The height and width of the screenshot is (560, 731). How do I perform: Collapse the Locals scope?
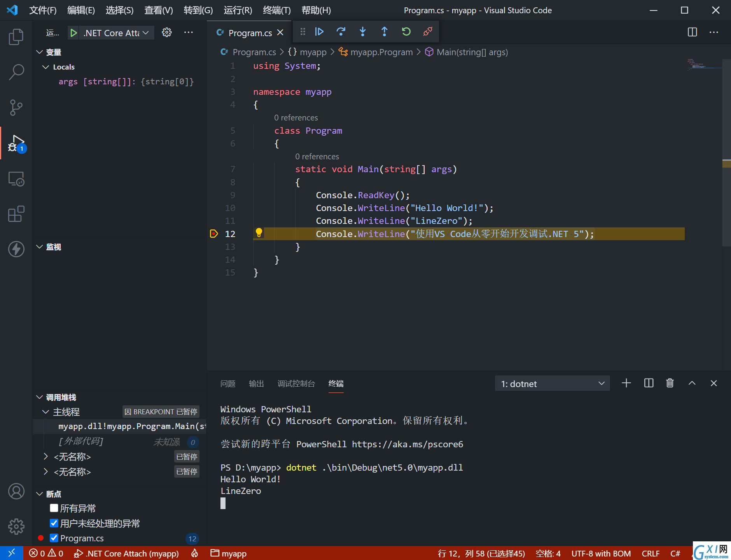tap(45, 67)
